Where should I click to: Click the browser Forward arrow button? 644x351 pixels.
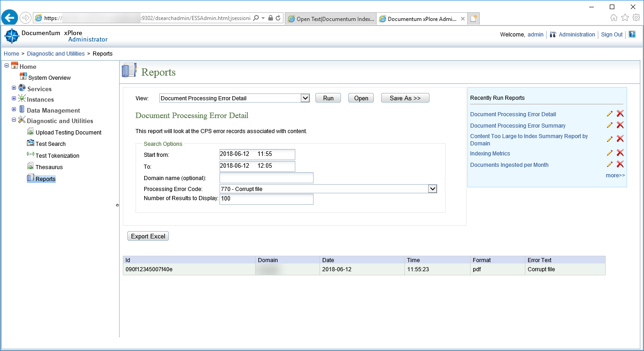point(25,18)
